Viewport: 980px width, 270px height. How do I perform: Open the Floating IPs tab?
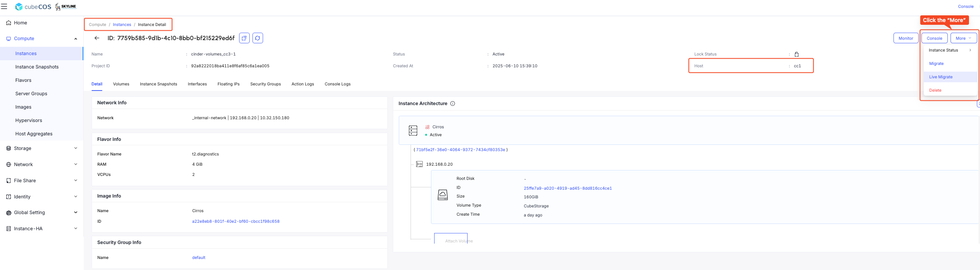(x=228, y=84)
